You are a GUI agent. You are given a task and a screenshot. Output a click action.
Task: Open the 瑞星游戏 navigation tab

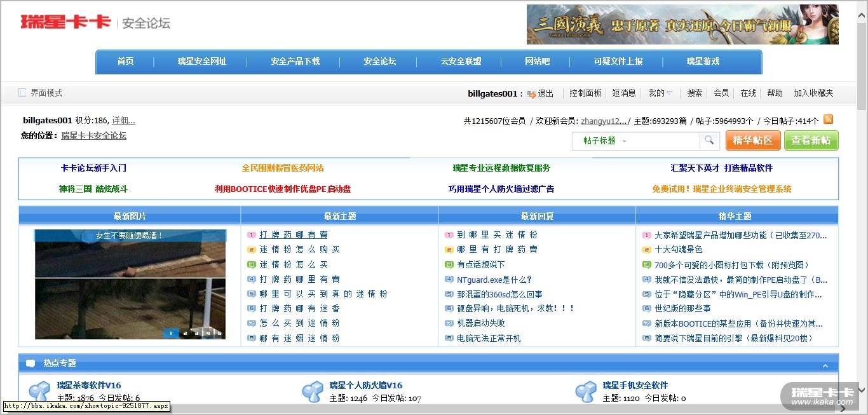tap(703, 62)
